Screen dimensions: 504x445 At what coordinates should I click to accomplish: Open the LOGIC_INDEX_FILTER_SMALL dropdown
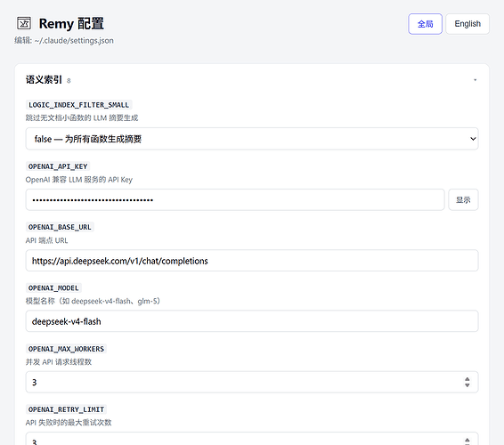[x=252, y=139]
